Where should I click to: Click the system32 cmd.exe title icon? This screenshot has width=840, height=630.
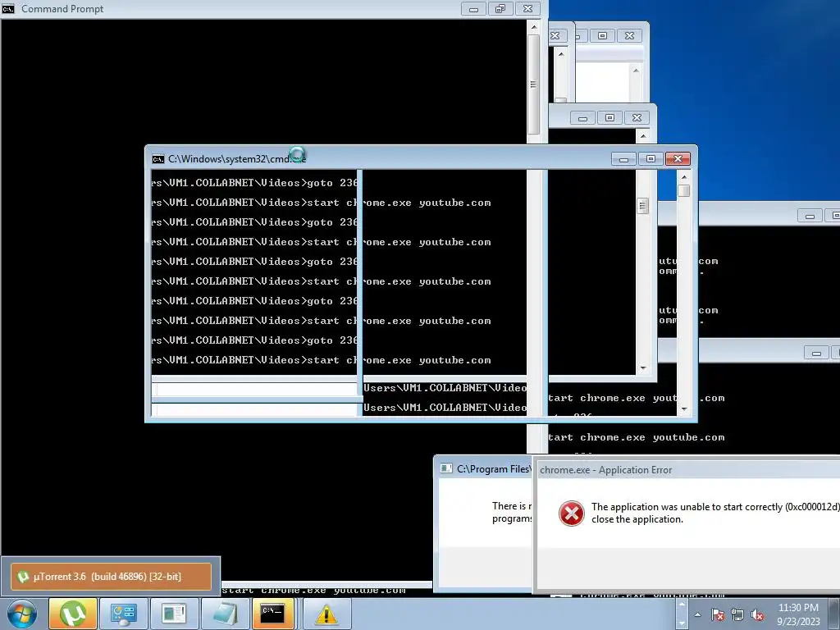(x=158, y=159)
